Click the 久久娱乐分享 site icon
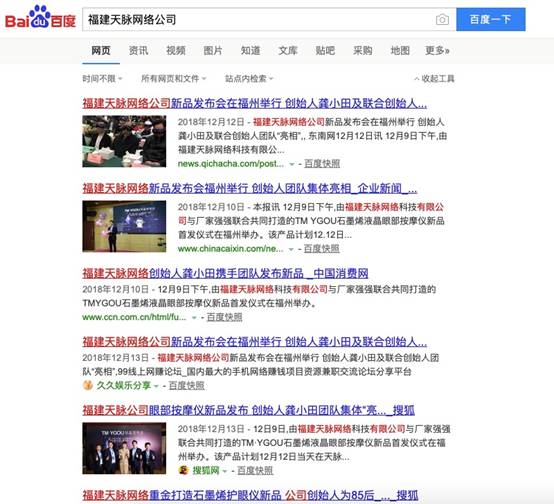554x504 pixels. 88,385
